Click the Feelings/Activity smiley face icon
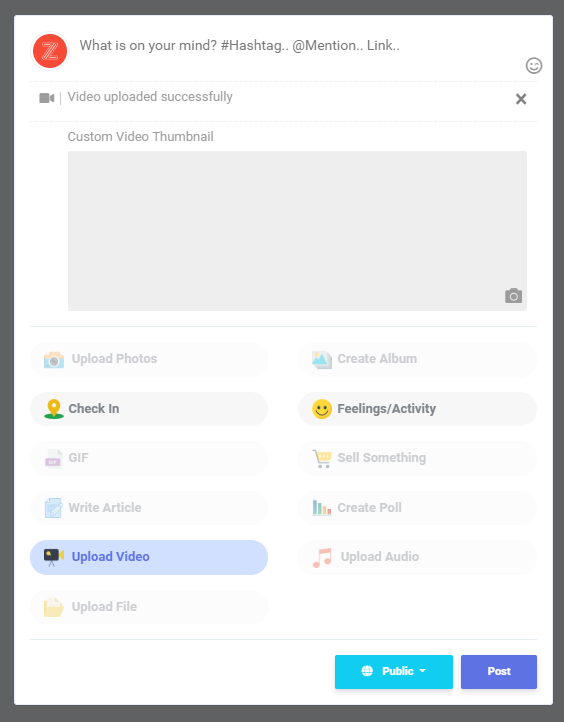564x722 pixels. [x=322, y=409]
